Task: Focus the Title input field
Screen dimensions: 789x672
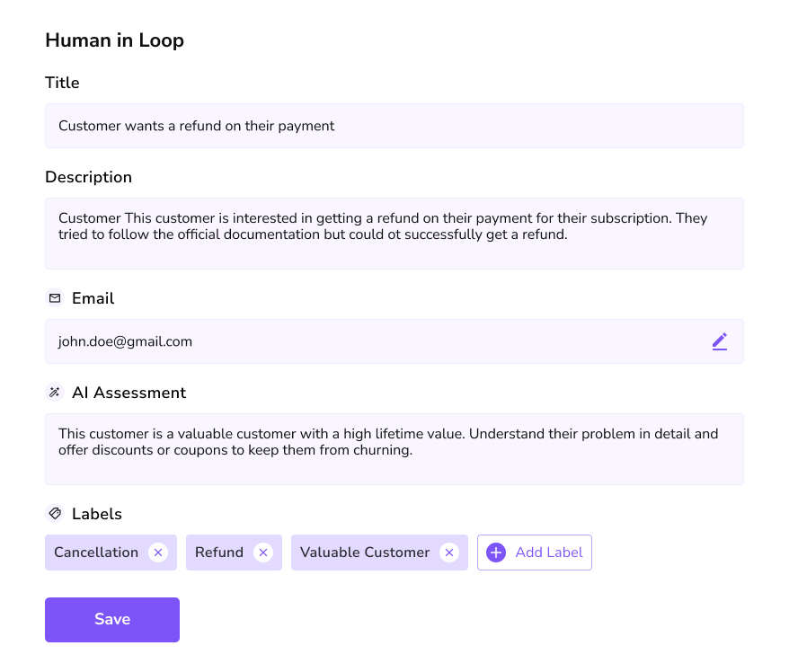Action: [x=394, y=126]
